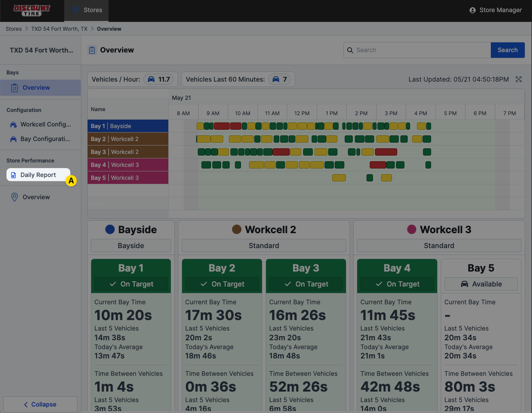The width and height of the screenshot is (532, 413).
Task: Click the Vehicles per Hour car icon
Action: coord(151,79)
